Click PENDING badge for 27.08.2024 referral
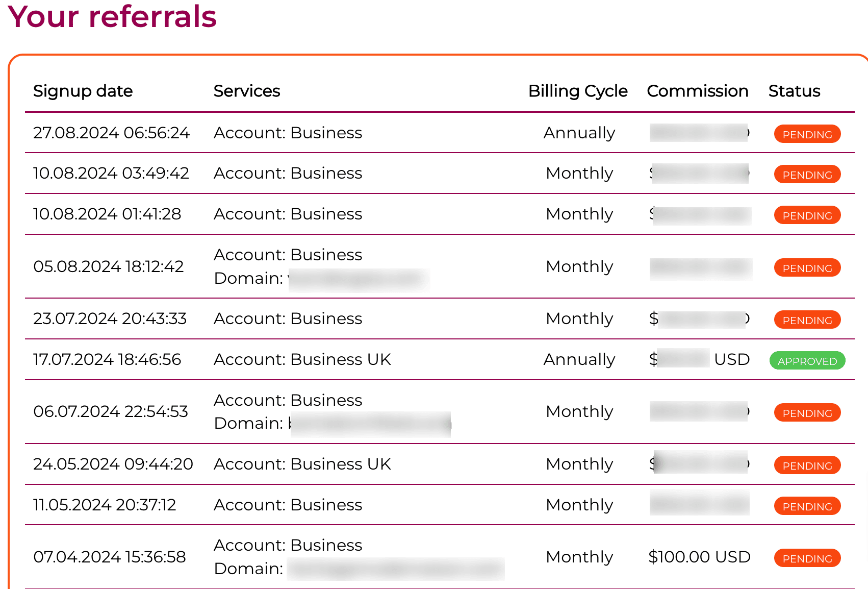Screen dimensions: 868x589 [x=807, y=134]
